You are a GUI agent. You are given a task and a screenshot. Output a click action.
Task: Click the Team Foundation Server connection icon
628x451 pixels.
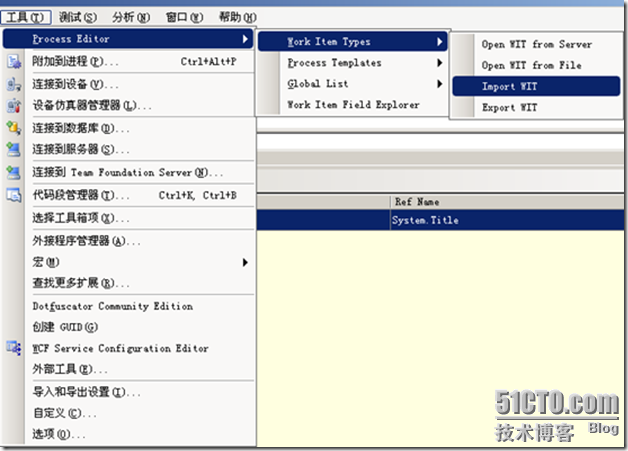14,173
